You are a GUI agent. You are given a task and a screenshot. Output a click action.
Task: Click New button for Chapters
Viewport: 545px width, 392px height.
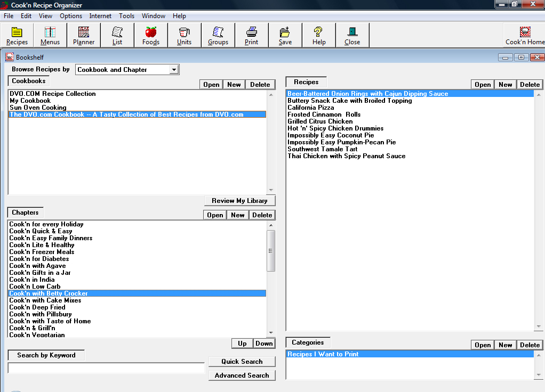[238, 215]
